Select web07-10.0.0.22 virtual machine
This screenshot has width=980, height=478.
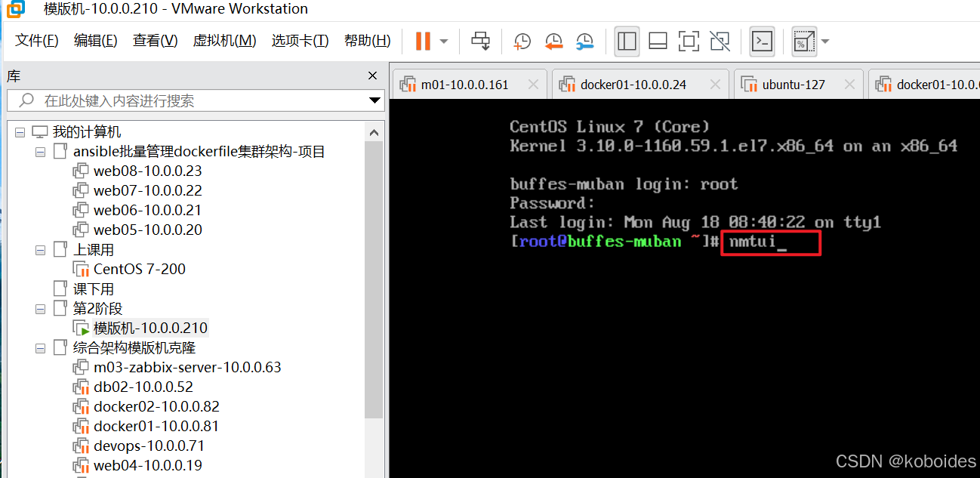click(147, 191)
